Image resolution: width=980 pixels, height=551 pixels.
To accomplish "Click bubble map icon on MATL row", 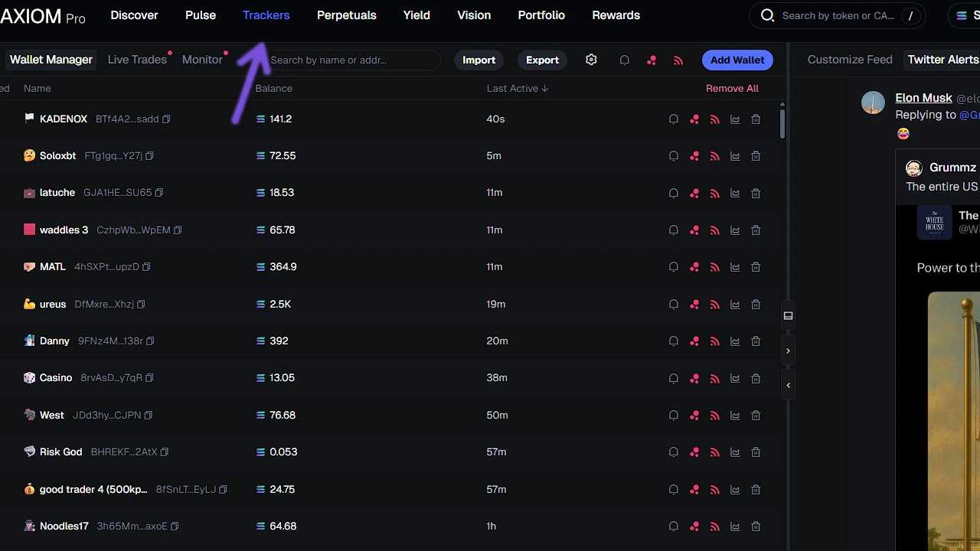I will click(x=694, y=267).
